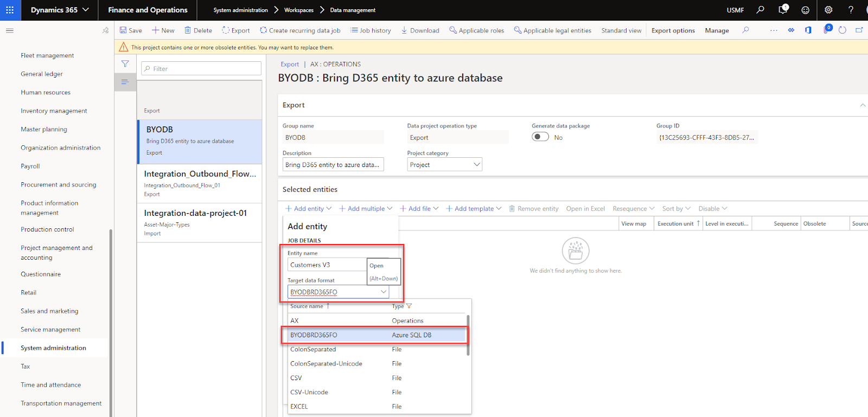Image resolution: width=868 pixels, height=417 pixels.
Task: Select AX Operations row
Action: [x=377, y=320]
